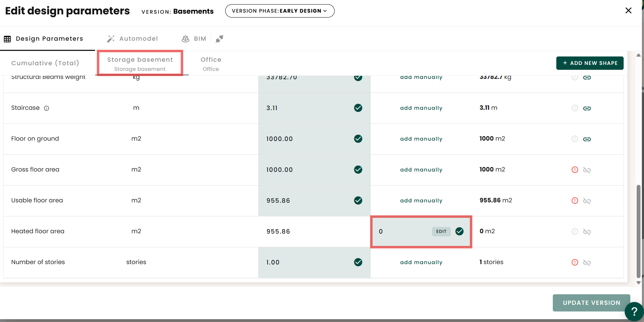Image resolution: width=644 pixels, height=322 pixels.
Task: Close the Edit design parameters dialog
Action: pos(629,11)
